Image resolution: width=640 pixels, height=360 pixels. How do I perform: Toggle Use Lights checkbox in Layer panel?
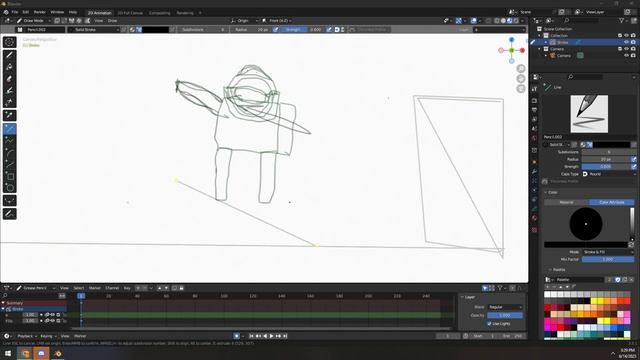[489, 324]
